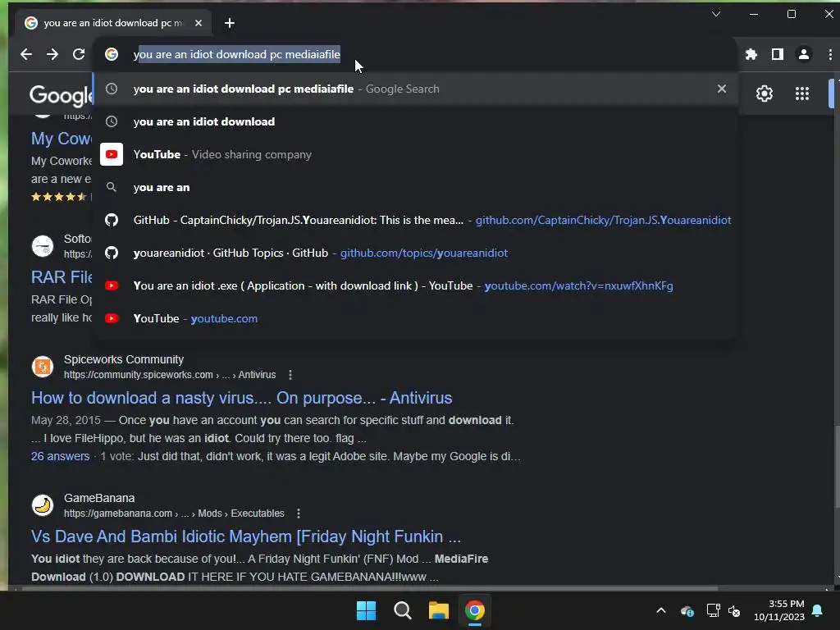Open the 'My Cow…' search result

62,139
